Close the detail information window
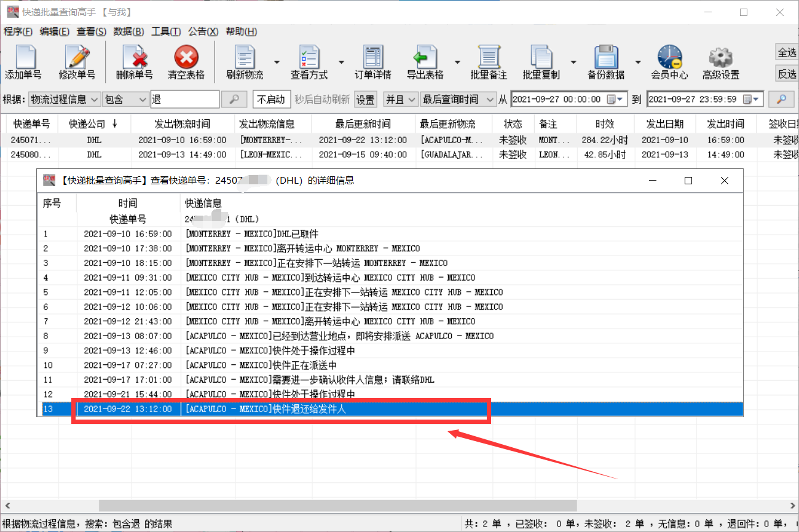The height and width of the screenshot is (532, 799). click(x=725, y=181)
